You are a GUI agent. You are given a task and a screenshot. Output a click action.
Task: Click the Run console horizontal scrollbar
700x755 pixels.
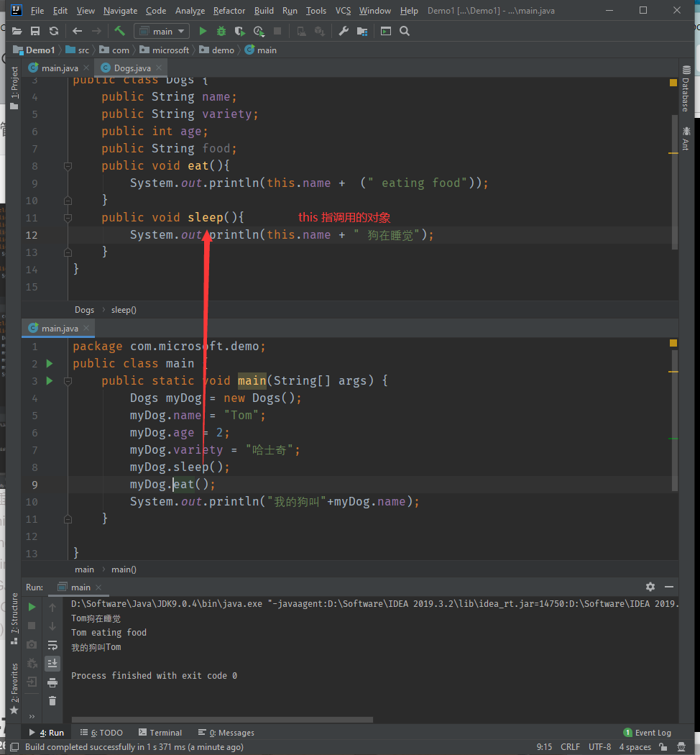click(x=222, y=720)
